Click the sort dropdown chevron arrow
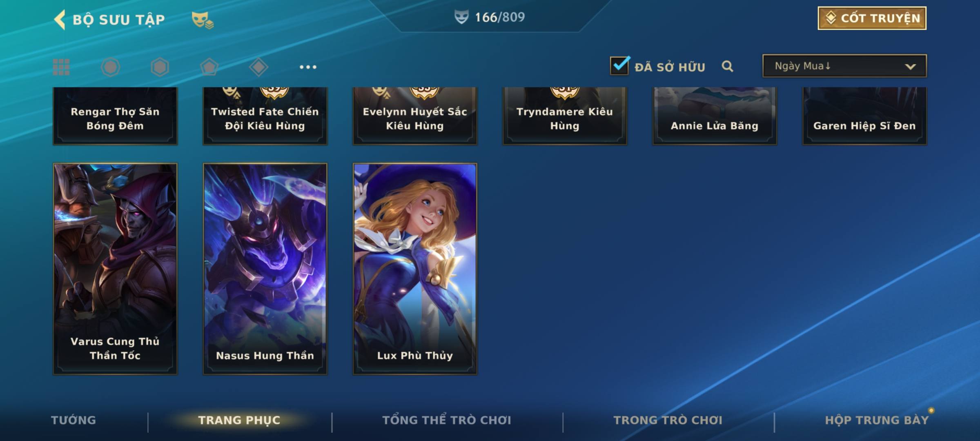The height and width of the screenshot is (441, 980). point(910,67)
